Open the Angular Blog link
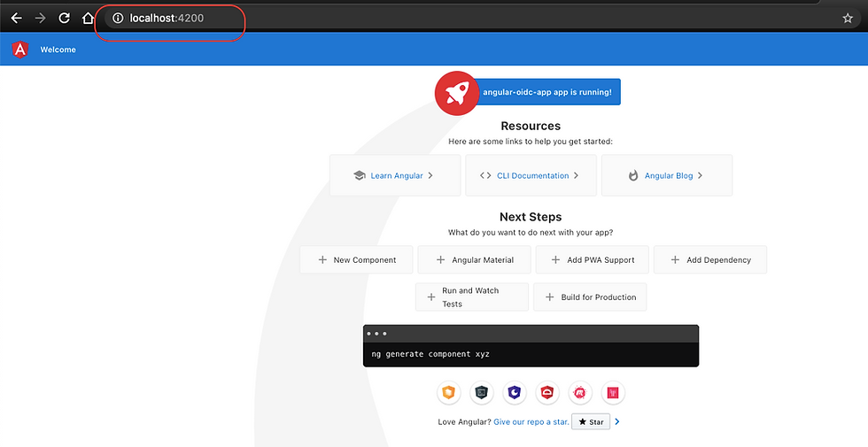Image resolution: width=868 pixels, height=447 pixels. (x=669, y=175)
